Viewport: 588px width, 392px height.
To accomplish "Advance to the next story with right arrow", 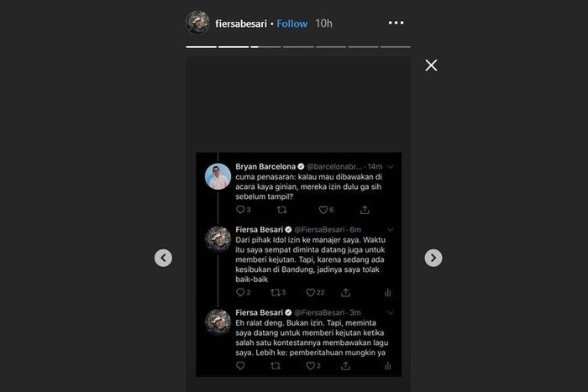I will pyautogui.click(x=433, y=259).
